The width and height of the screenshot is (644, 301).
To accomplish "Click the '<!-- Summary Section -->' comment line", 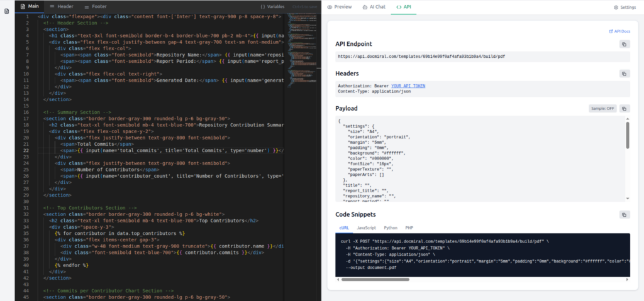I will 77,112.
